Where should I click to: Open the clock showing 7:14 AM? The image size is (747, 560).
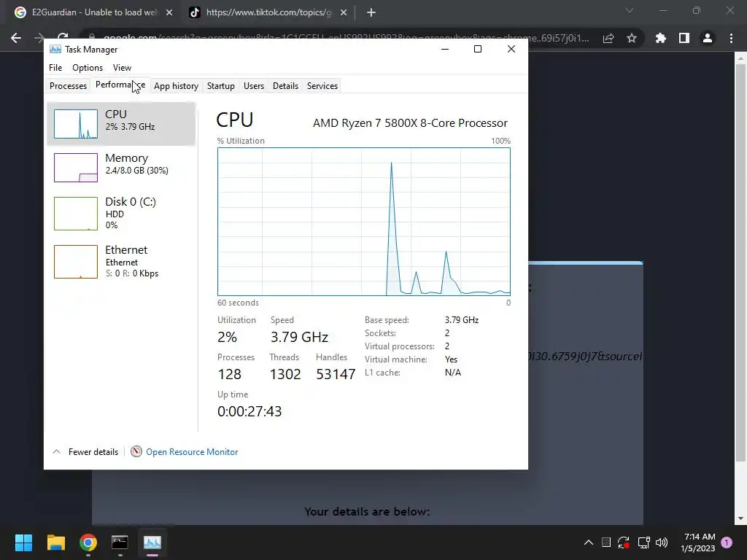point(698,542)
